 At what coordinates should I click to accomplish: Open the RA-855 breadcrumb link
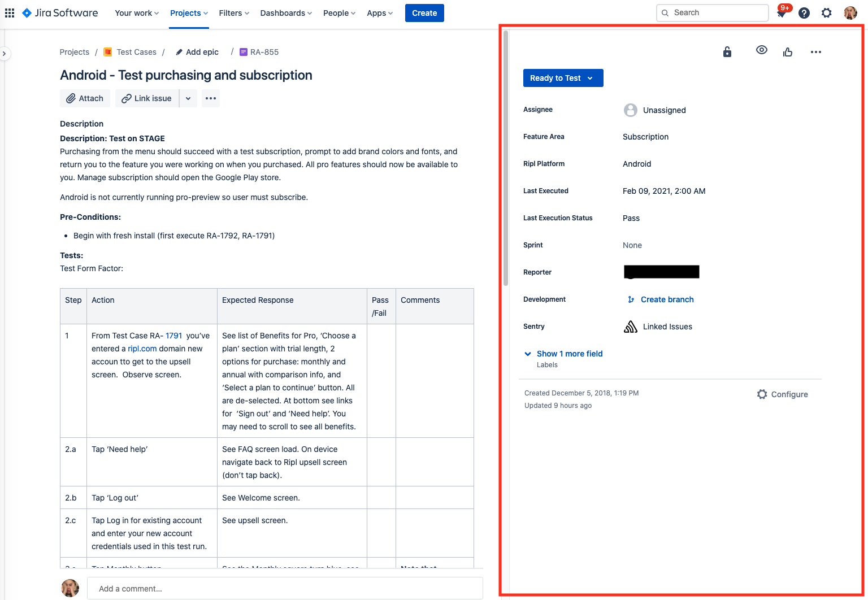point(264,52)
